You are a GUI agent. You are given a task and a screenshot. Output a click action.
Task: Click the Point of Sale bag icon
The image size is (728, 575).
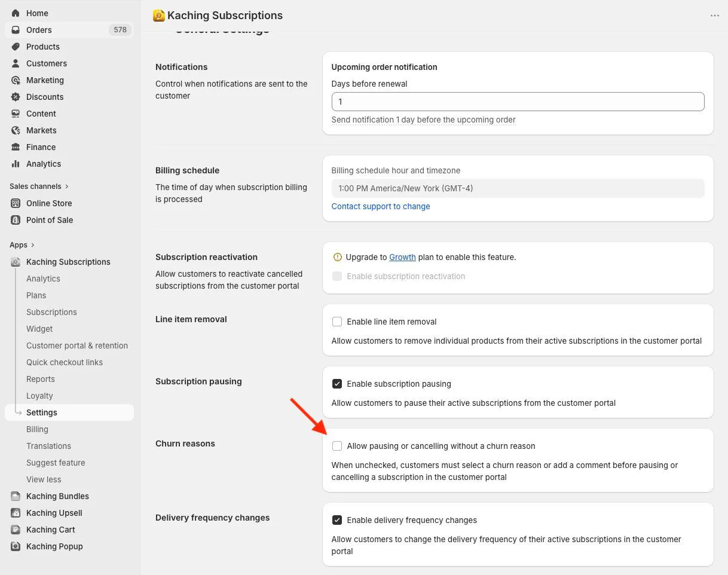click(16, 220)
